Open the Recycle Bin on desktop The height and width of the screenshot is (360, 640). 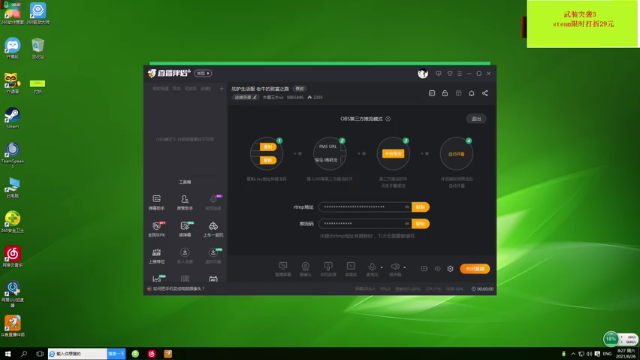pos(38,49)
